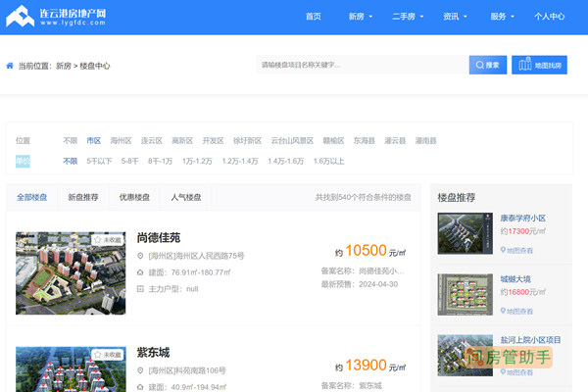Image resolution: width=588 pixels, height=392 pixels.
Task: Expand the 新房 dropdown menu
Action: point(361,17)
